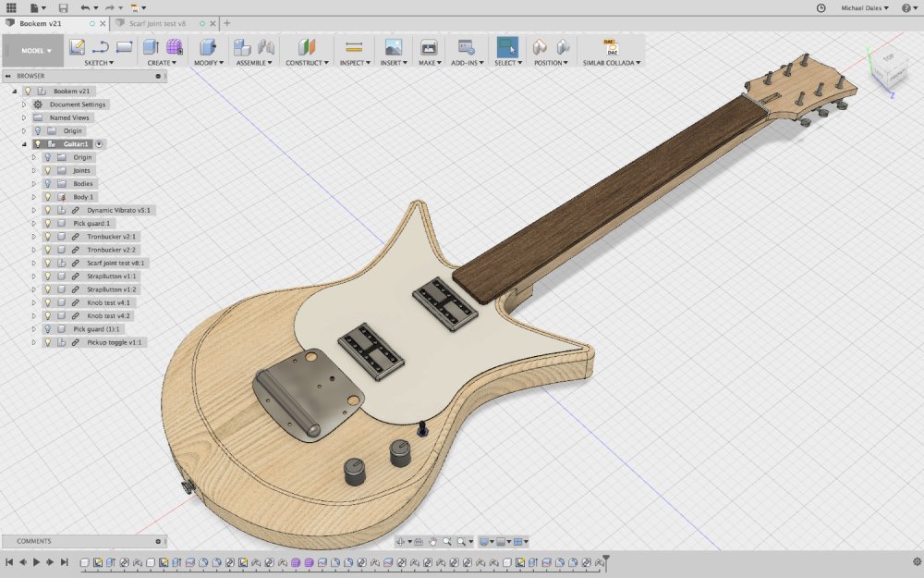
Task: Hide the Joints folder via its bulb
Action: 48,170
